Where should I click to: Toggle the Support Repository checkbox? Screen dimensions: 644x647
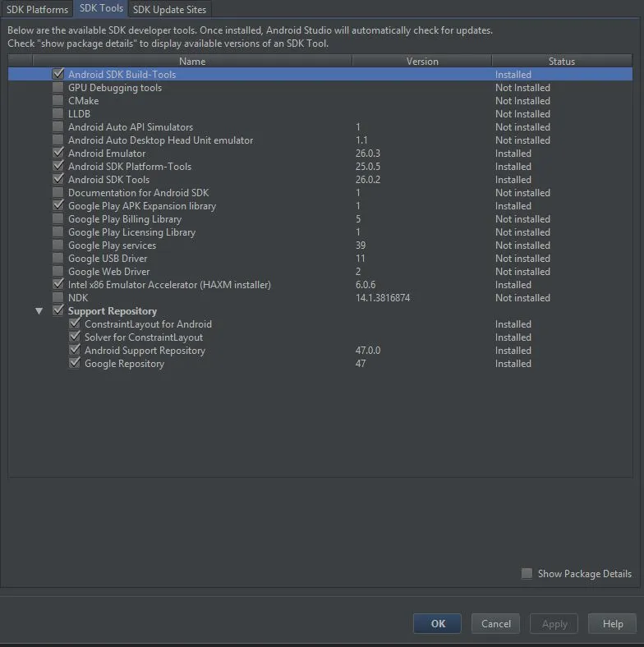click(x=58, y=310)
